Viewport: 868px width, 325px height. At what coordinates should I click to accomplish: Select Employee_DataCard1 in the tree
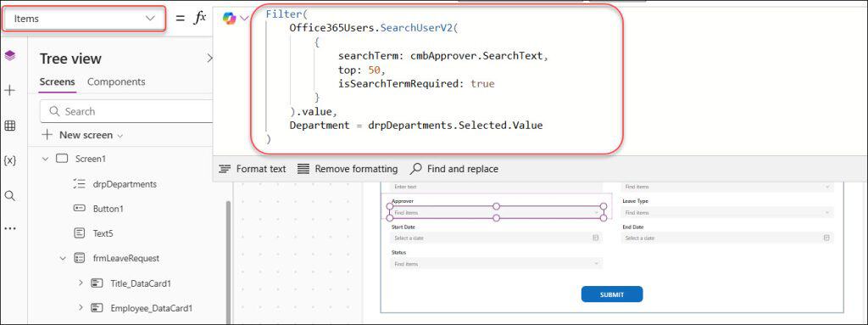click(152, 308)
